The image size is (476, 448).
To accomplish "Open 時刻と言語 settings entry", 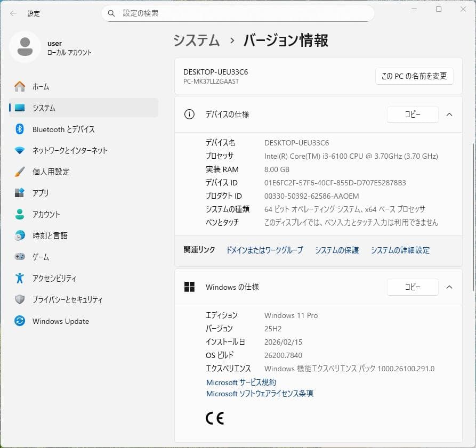I will click(84, 235).
